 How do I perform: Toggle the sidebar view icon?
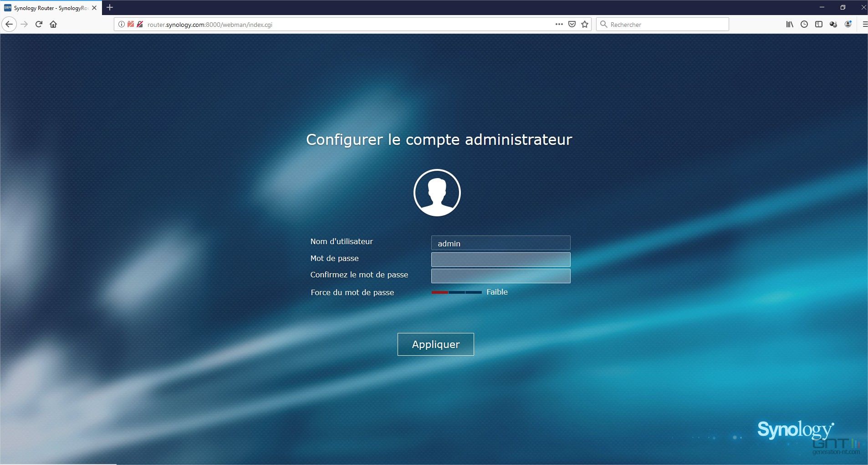pos(819,24)
